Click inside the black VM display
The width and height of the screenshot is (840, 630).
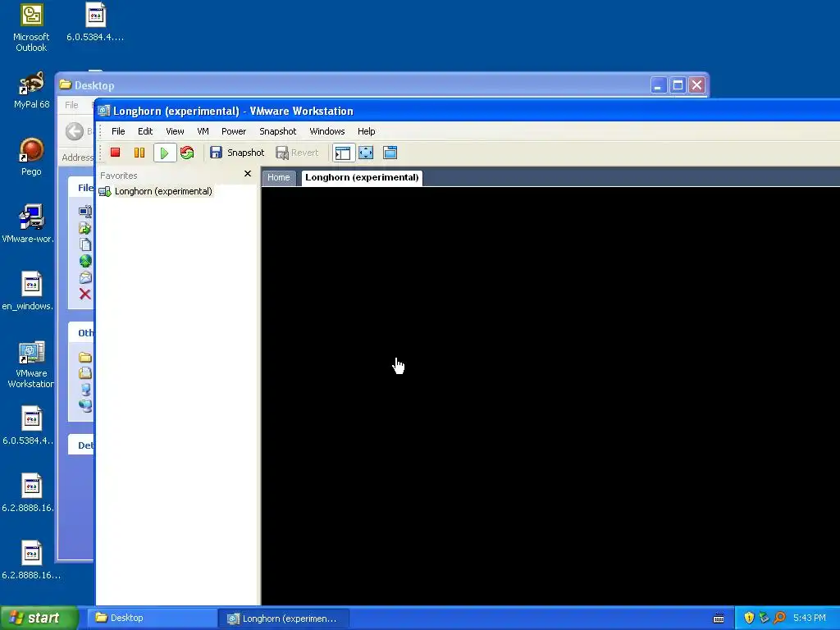coord(550,396)
